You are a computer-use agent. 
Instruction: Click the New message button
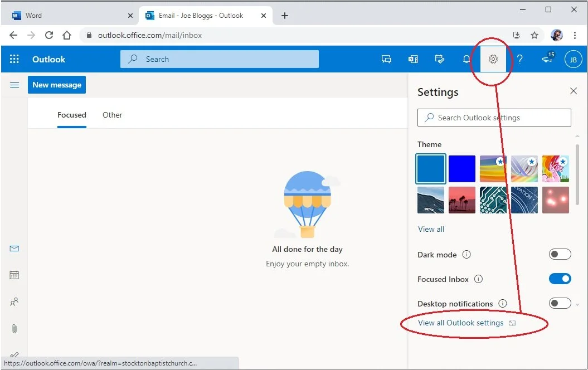tap(57, 85)
